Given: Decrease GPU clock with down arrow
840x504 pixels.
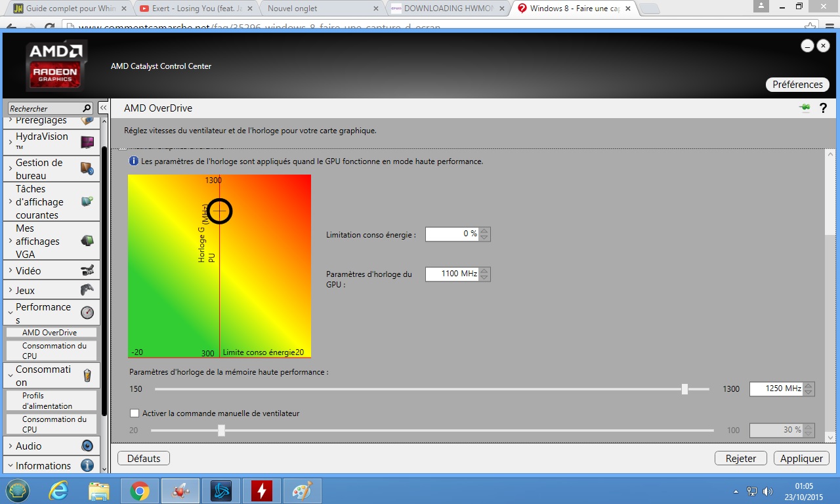Looking at the screenshot, I should tap(484, 278).
